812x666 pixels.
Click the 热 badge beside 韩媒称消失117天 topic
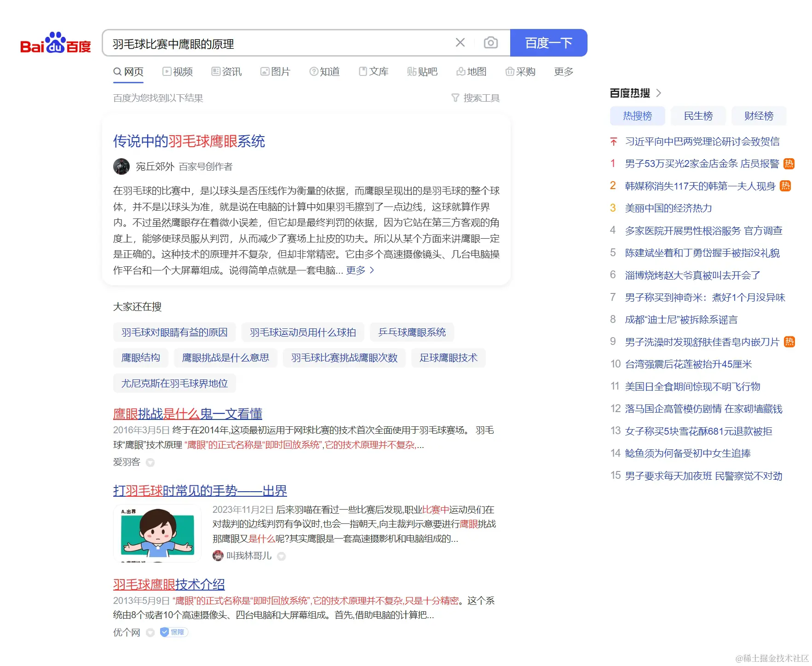coord(785,186)
